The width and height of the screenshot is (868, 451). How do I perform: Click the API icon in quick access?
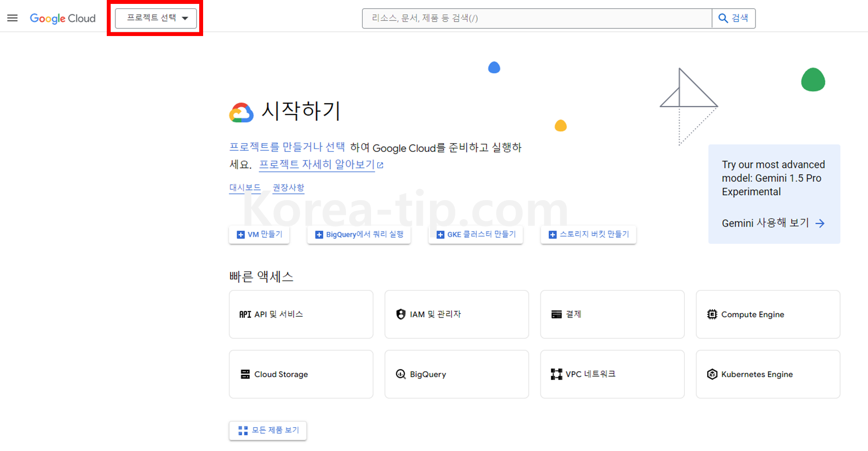tap(245, 314)
